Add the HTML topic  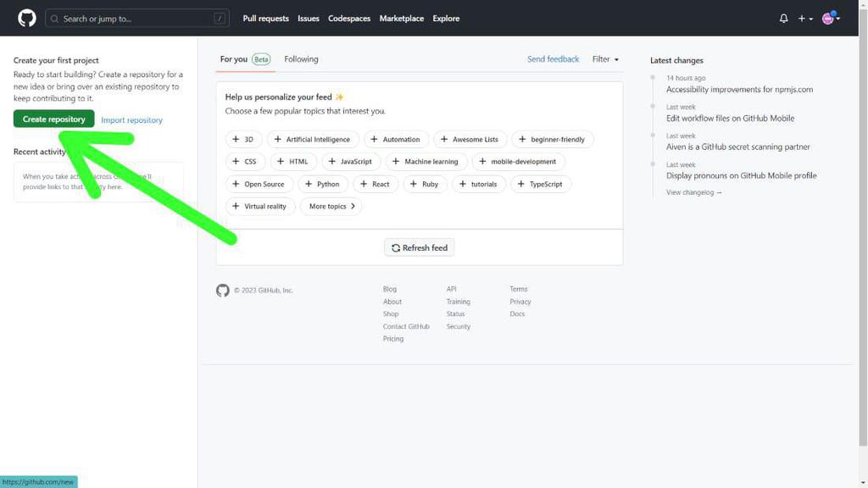pos(293,162)
